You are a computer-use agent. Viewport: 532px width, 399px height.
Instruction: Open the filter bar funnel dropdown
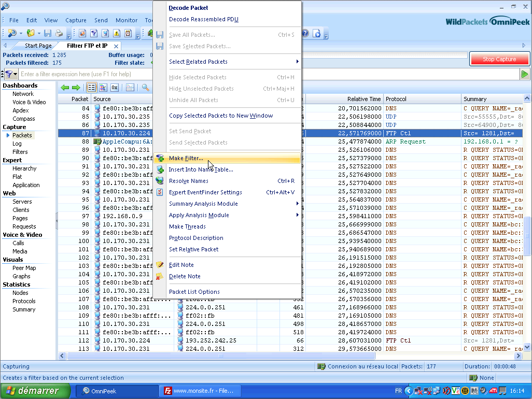pyautogui.click(x=15, y=74)
